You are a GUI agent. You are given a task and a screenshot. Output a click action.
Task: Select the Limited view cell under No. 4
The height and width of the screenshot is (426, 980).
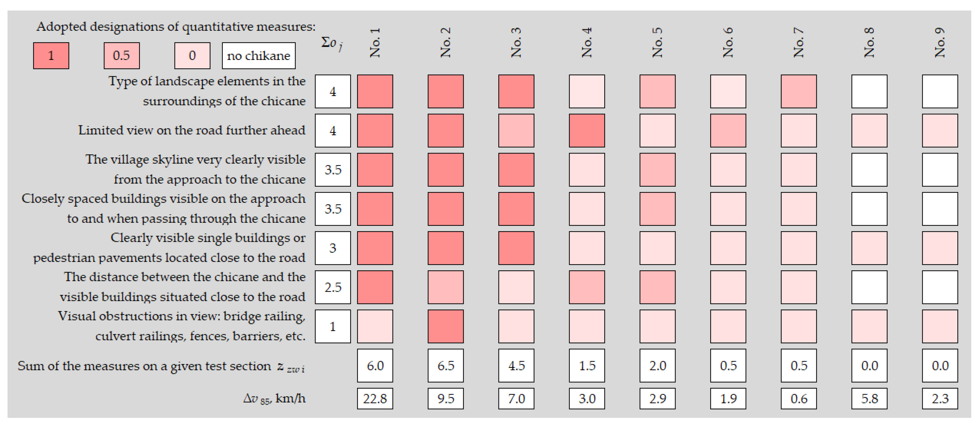[x=586, y=130]
